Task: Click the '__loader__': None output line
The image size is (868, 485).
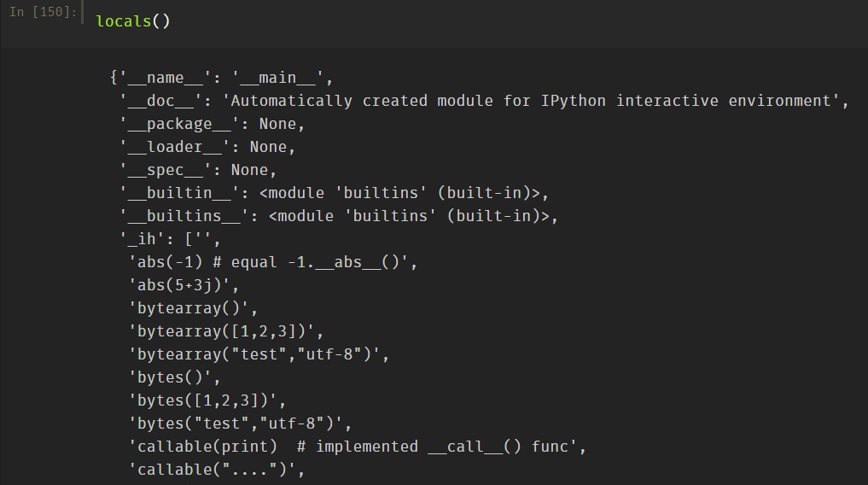Action: click(207, 147)
